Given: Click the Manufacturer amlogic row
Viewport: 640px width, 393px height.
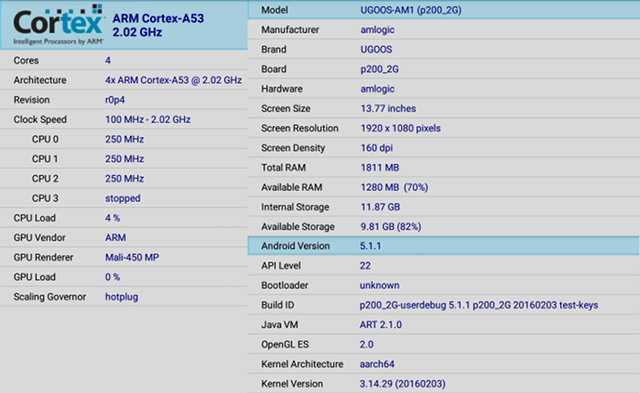Looking at the screenshot, I should tap(444, 29).
